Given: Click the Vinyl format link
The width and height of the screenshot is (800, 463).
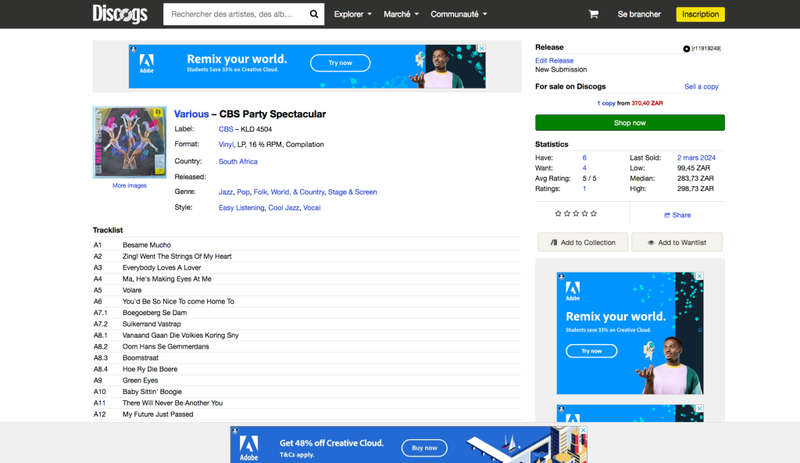Looking at the screenshot, I should pyautogui.click(x=226, y=144).
